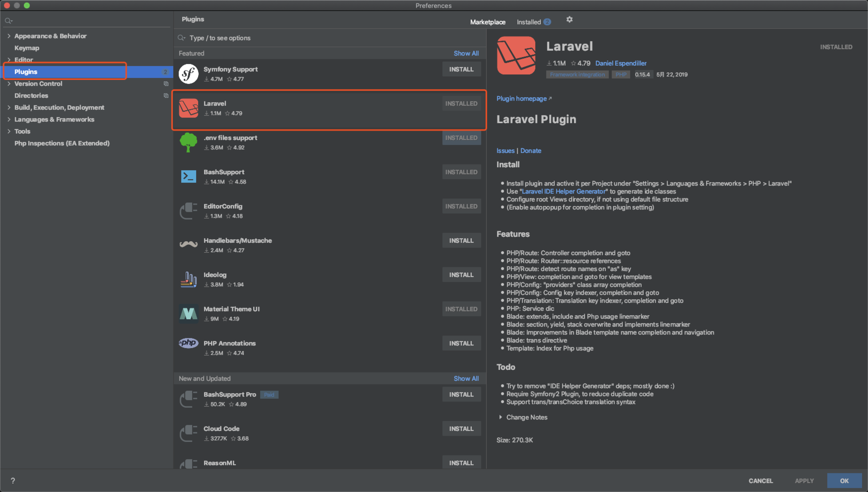Click the large Laravel logo in details
This screenshot has width=868, height=492.
click(x=516, y=55)
